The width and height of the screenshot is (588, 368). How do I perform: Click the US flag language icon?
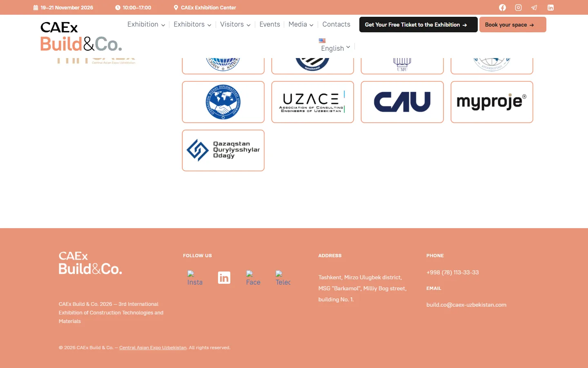coord(322,40)
